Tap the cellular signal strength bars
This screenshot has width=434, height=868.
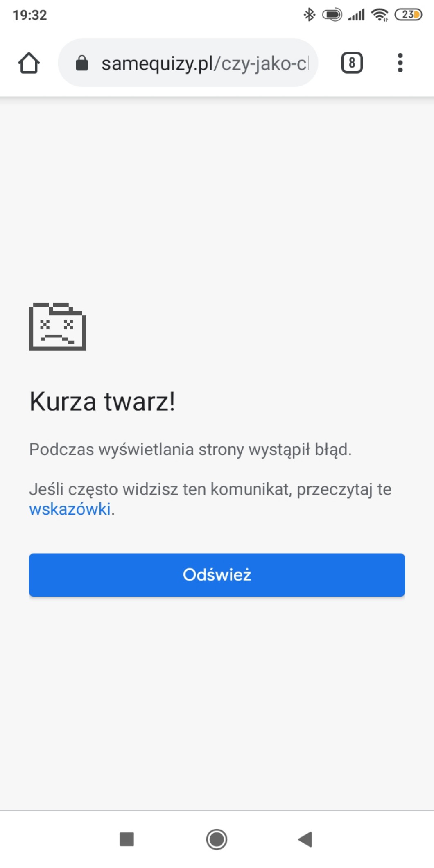point(356,15)
